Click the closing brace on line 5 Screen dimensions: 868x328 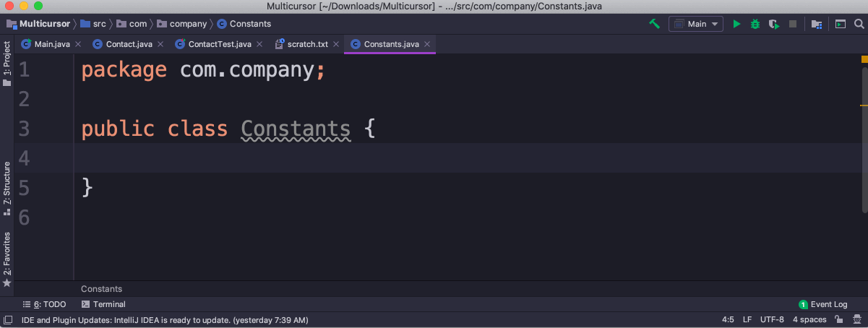tap(87, 188)
